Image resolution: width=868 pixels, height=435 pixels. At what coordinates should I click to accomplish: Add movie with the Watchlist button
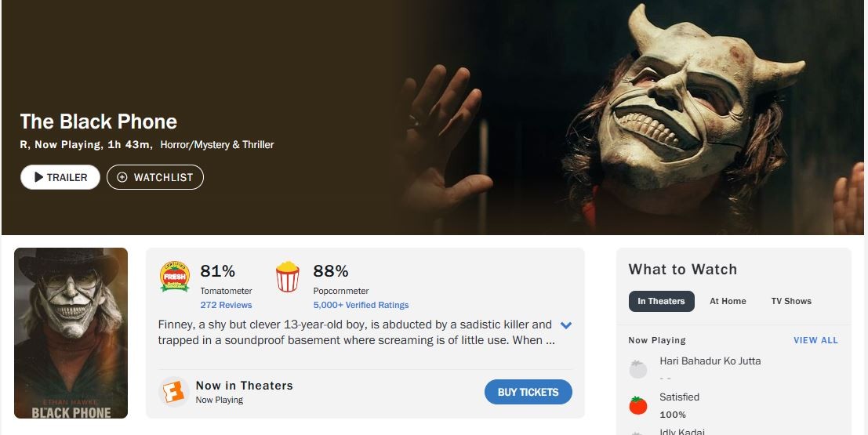click(x=155, y=177)
